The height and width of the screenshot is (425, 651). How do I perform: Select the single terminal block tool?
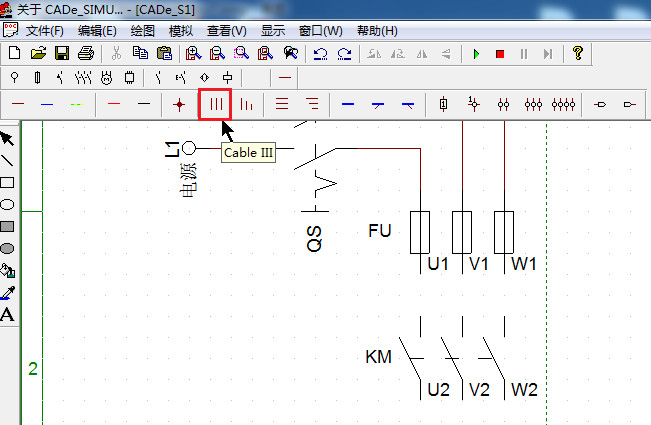[x=443, y=104]
